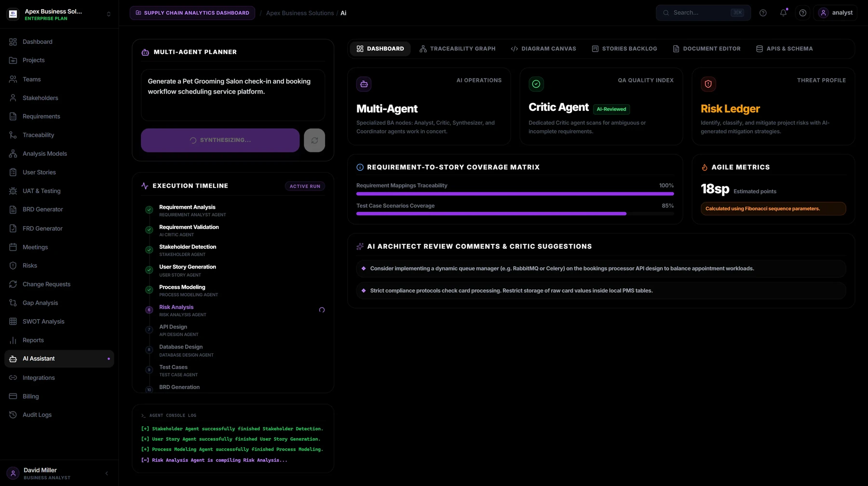This screenshot has height=486, width=868.
Task: Click the help icon beside analyst
Action: point(802,13)
